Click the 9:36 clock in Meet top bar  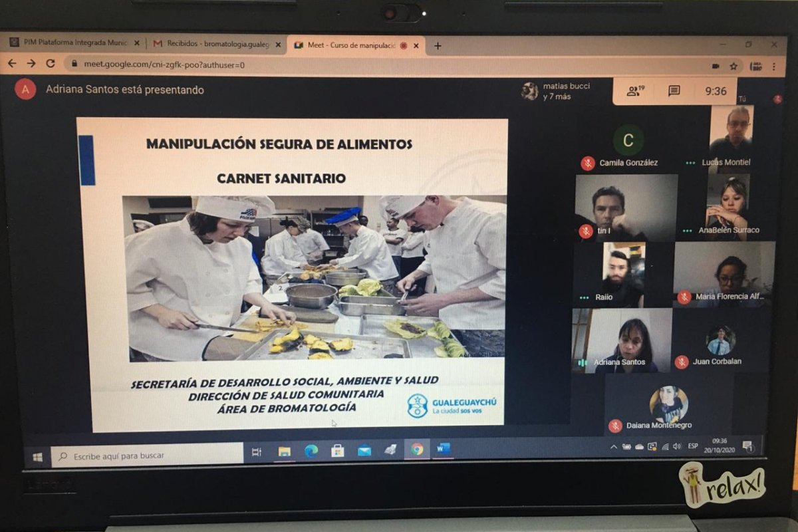pyautogui.click(x=716, y=92)
